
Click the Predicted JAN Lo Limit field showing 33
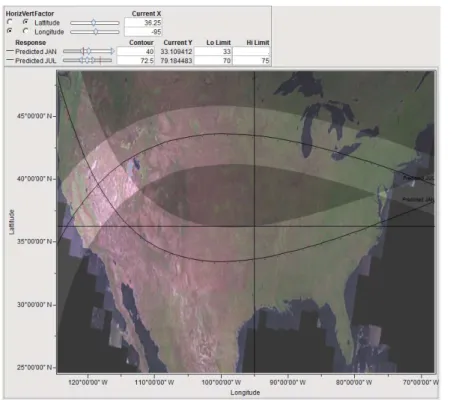click(x=213, y=51)
